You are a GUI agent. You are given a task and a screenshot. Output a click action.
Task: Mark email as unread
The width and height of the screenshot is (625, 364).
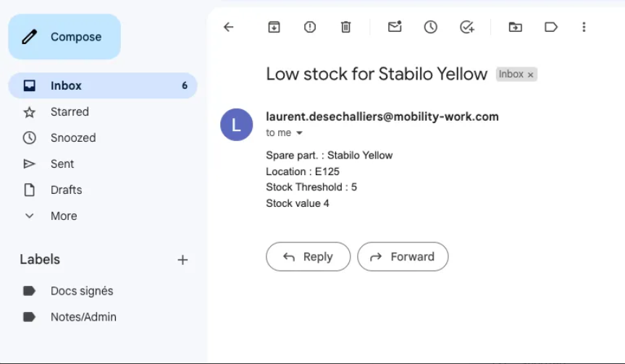point(395,27)
